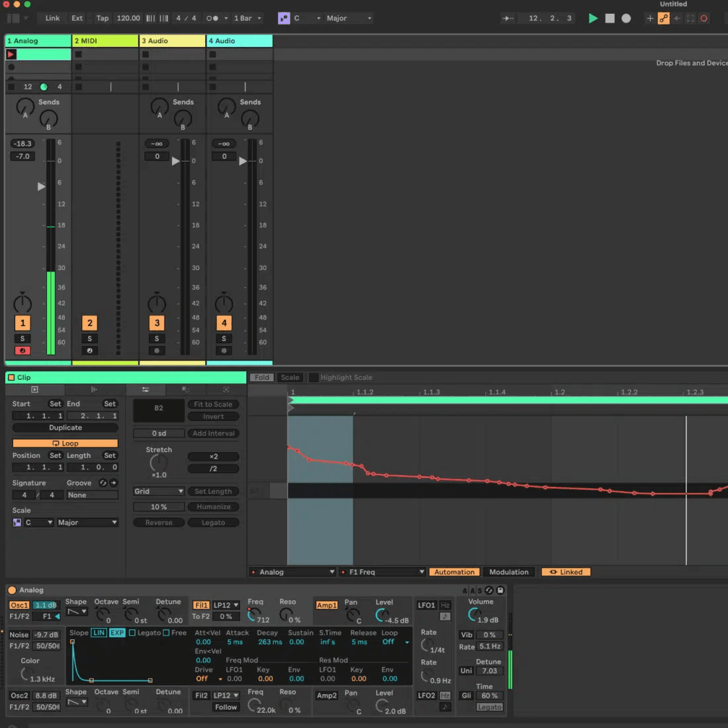Click the Duplicate button in the Clip panel

pyautogui.click(x=65, y=428)
